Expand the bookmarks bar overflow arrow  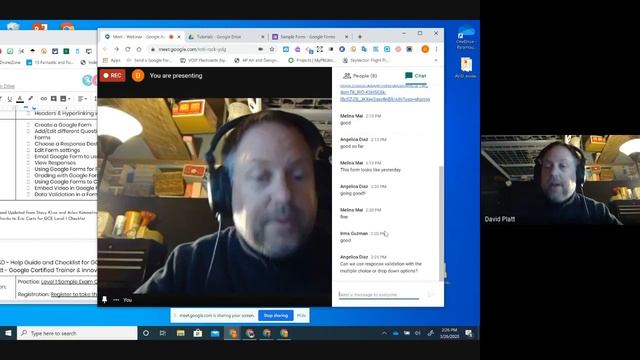coord(436,60)
